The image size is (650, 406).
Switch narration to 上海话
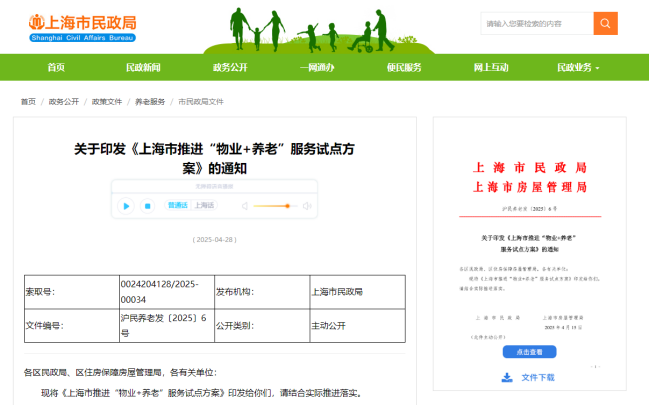[x=204, y=205]
